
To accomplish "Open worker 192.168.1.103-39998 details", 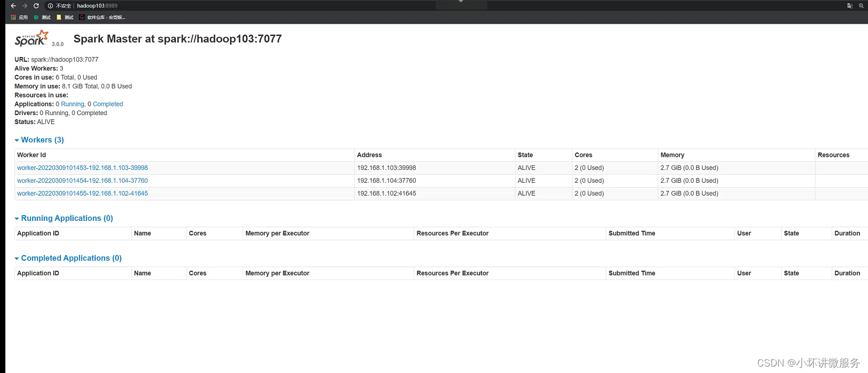I will (x=82, y=168).
